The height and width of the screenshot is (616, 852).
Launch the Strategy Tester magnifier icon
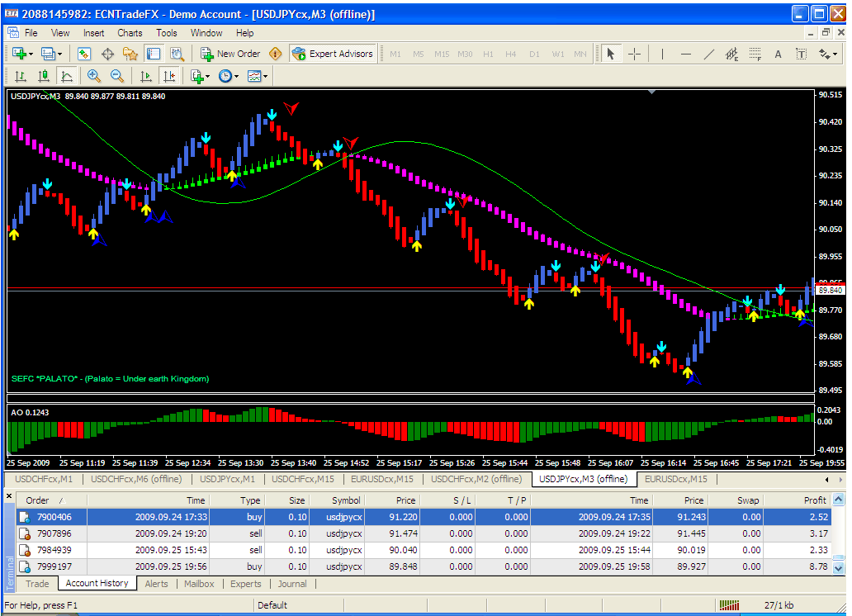pos(177,54)
